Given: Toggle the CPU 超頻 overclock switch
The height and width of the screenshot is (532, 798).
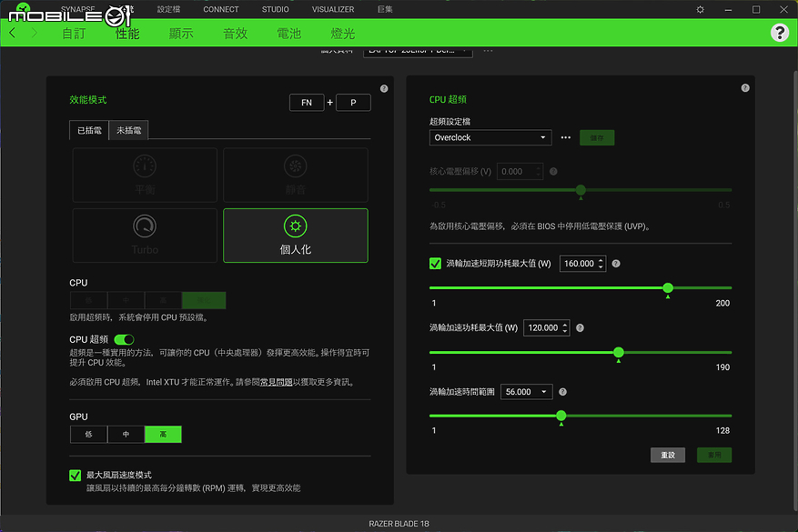Looking at the screenshot, I should (124, 339).
